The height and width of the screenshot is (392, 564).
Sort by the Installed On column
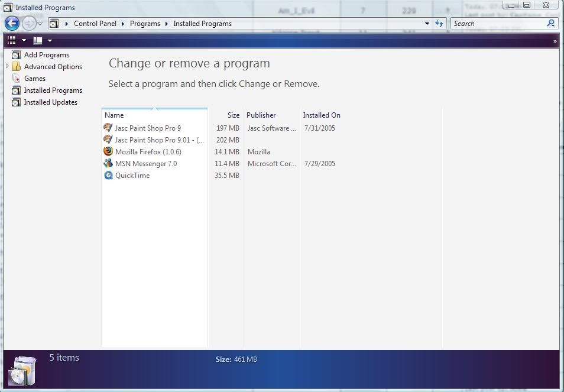[371, 115]
